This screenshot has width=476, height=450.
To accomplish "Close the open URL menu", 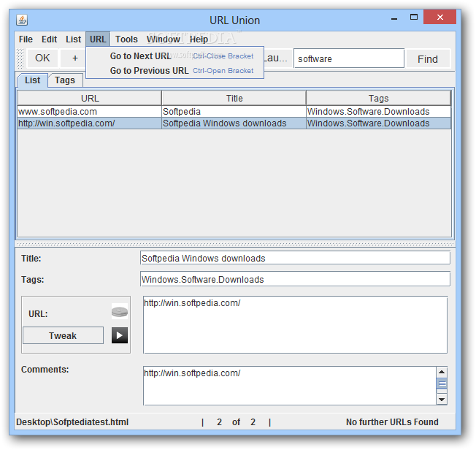I will pyautogui.click(x=98, y=39).
